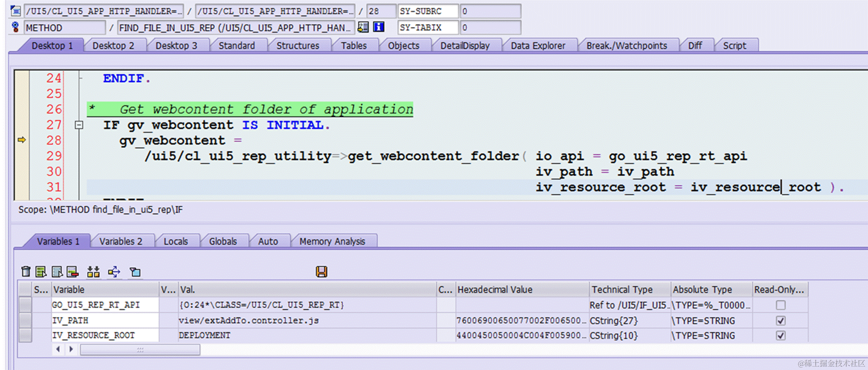Select the Auto tab
This screenshot has height=370, width=868.
(x=268, y=241)
